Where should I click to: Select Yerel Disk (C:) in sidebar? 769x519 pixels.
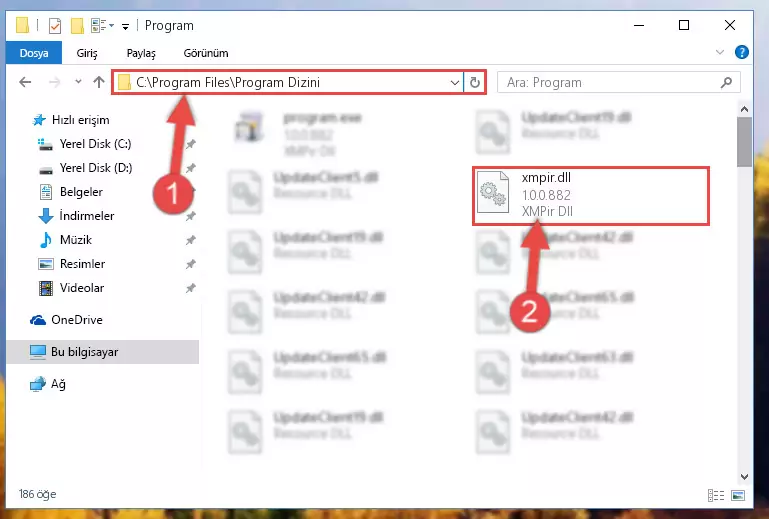coord(95,144)
